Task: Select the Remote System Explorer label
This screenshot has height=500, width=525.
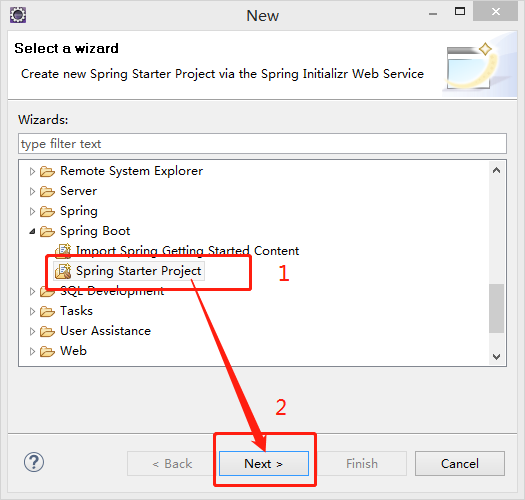Action: [132, 171]
